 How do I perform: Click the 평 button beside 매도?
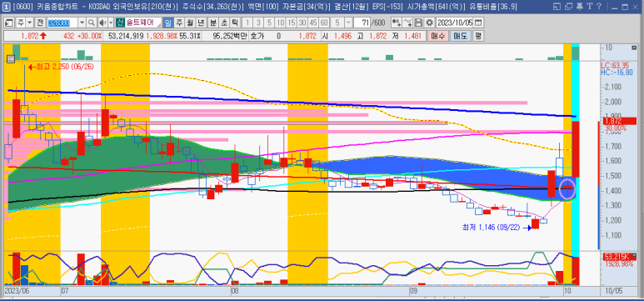(x=477, y=36)
